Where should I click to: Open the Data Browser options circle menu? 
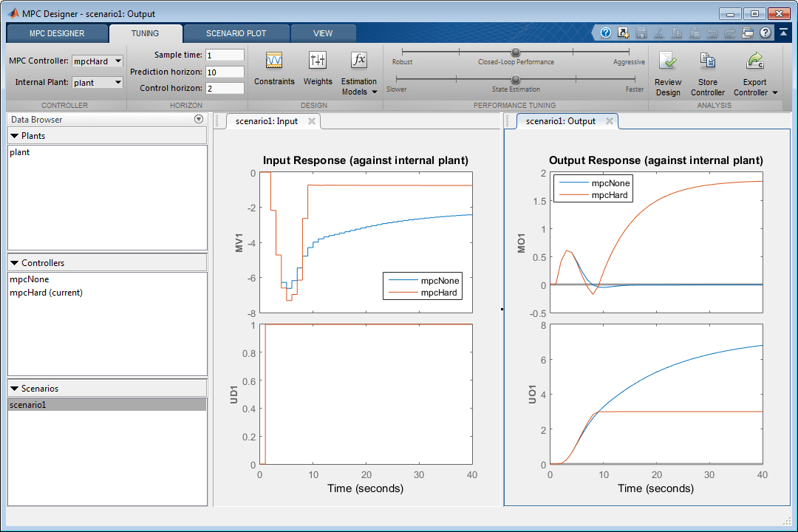199,119
